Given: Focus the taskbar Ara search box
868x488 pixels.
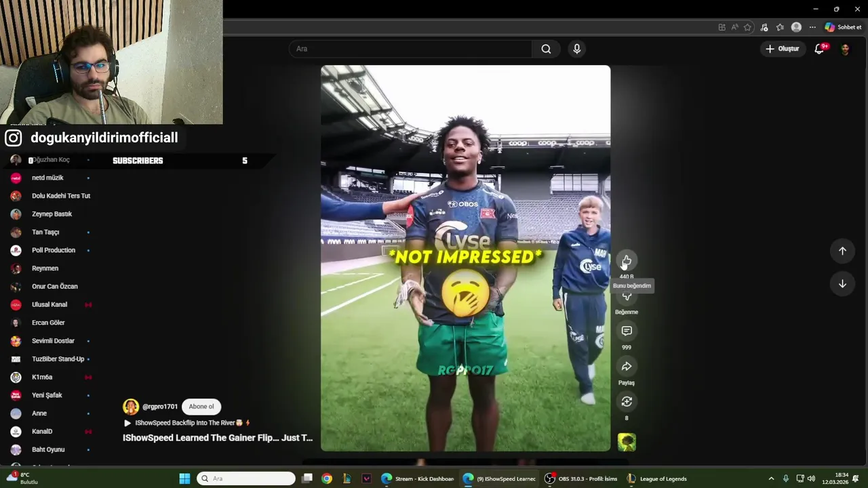Looking at the screenshot, I should [246, 479].
